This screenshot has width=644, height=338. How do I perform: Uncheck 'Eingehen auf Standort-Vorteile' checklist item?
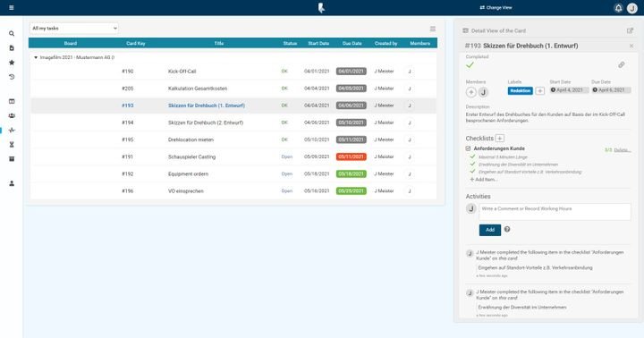point(473,172)
